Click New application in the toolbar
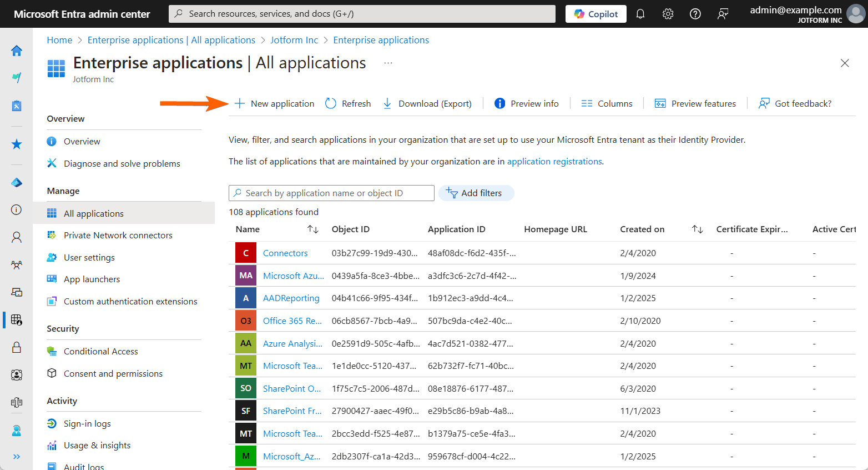868x470 pixels. [x=274, y=104]
